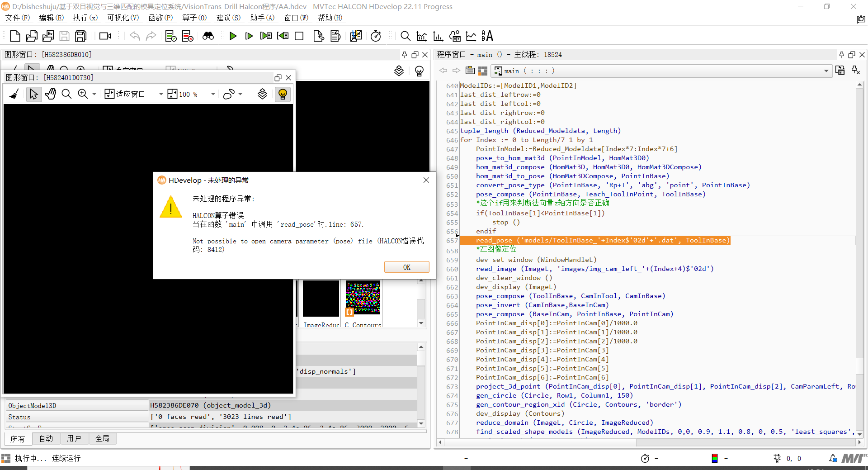
Task: Open the color indicator in the status bar
Action: pyautogui.click(x=714, y=458)
